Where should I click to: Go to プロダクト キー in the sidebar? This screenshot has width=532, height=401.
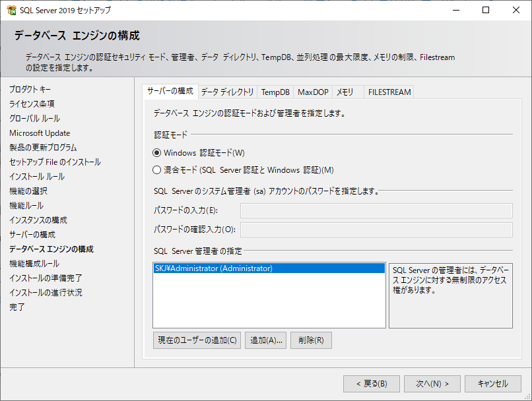pyautogui.click(x=30, y=89)
